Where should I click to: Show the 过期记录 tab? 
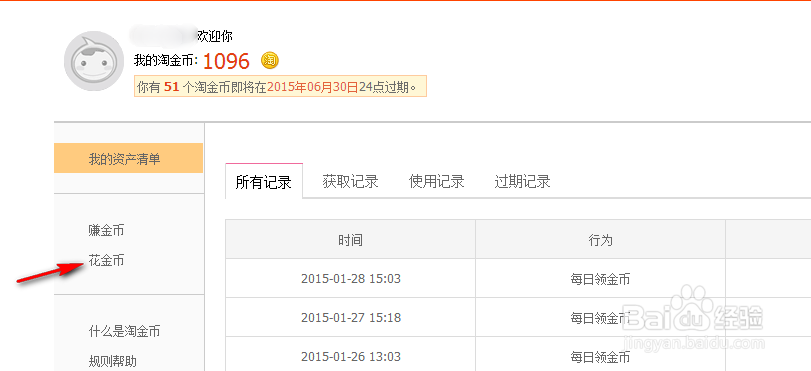pyautogui.click(x=522, y=181)
